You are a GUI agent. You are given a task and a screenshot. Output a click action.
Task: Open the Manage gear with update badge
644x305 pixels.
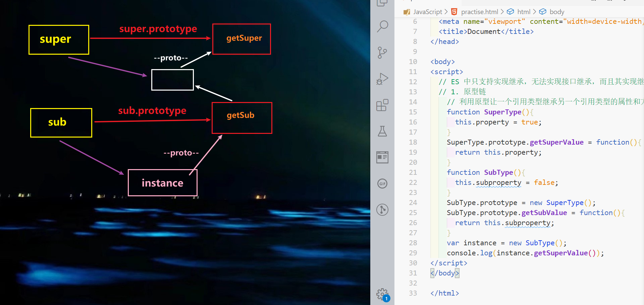tap(383, 295)
